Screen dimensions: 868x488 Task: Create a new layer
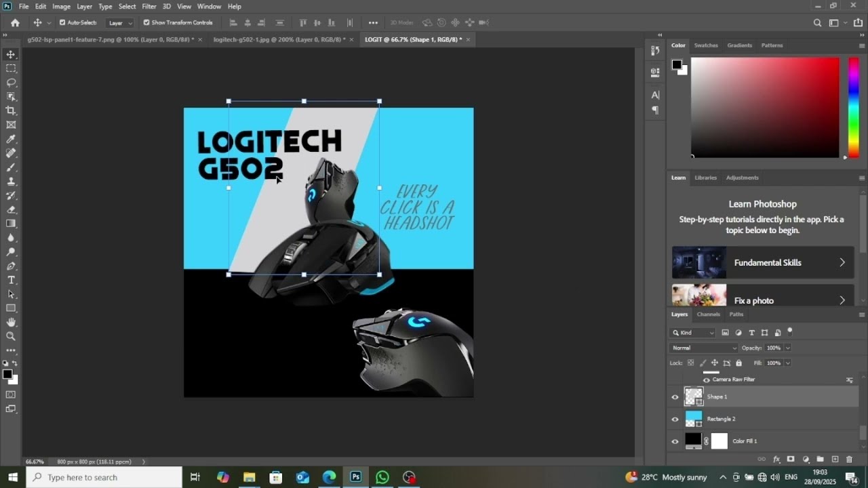click(x=835, y=460)
